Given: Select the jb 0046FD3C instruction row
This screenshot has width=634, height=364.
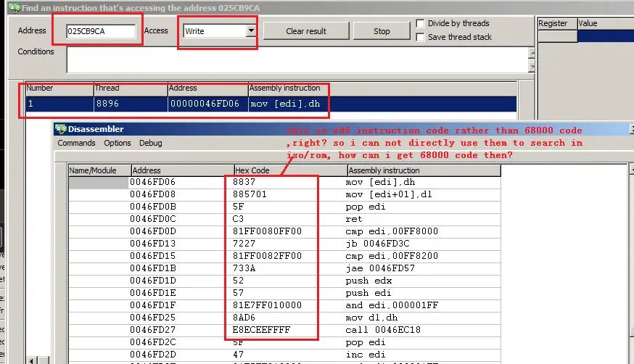Looking at the screenshot, I should pos(284,244).
